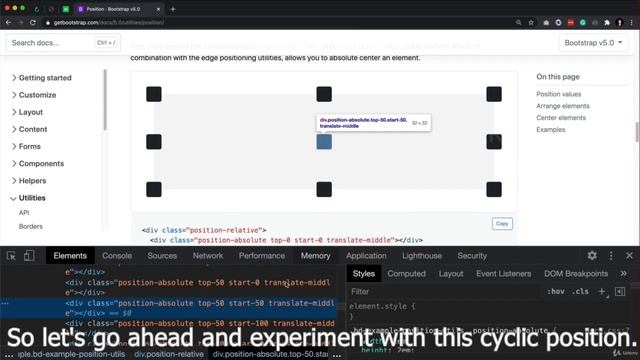This screenshot has width=640, height=360.
Task: Jump to Arrange elements section
Action: point(562,106)
